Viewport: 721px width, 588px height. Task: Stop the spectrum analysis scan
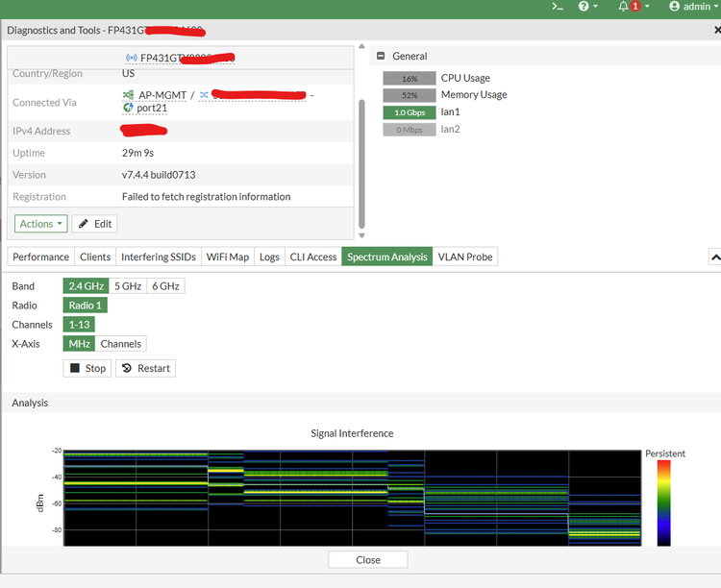click(87, 368)
